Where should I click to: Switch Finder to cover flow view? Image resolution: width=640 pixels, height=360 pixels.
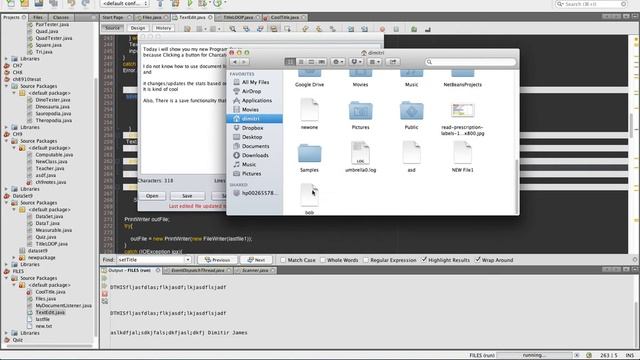click(321, 62)
